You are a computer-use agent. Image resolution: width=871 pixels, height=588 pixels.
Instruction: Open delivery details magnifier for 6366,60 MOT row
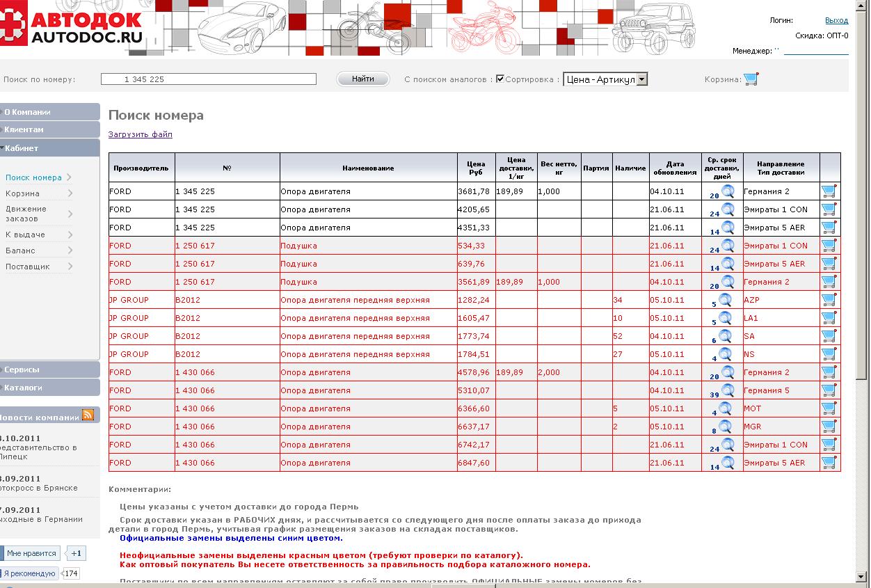coord(725,408)
